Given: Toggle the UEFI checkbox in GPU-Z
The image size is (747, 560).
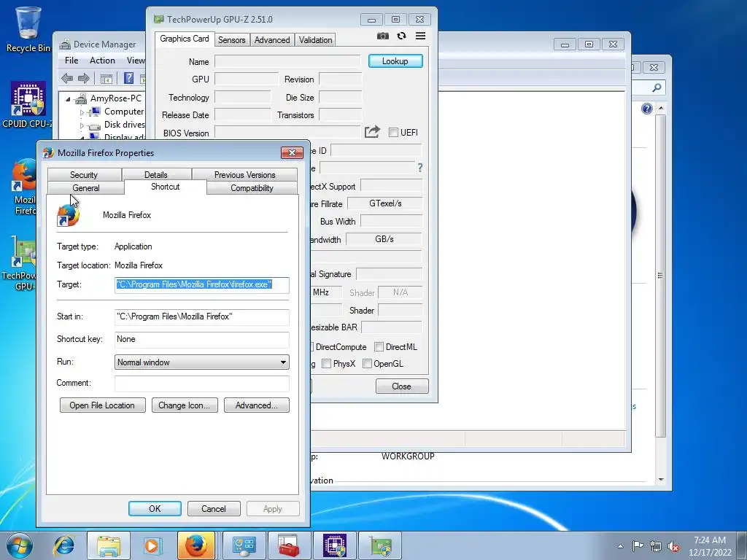Looking at the screenshot, I should click(x=393, y=133).
